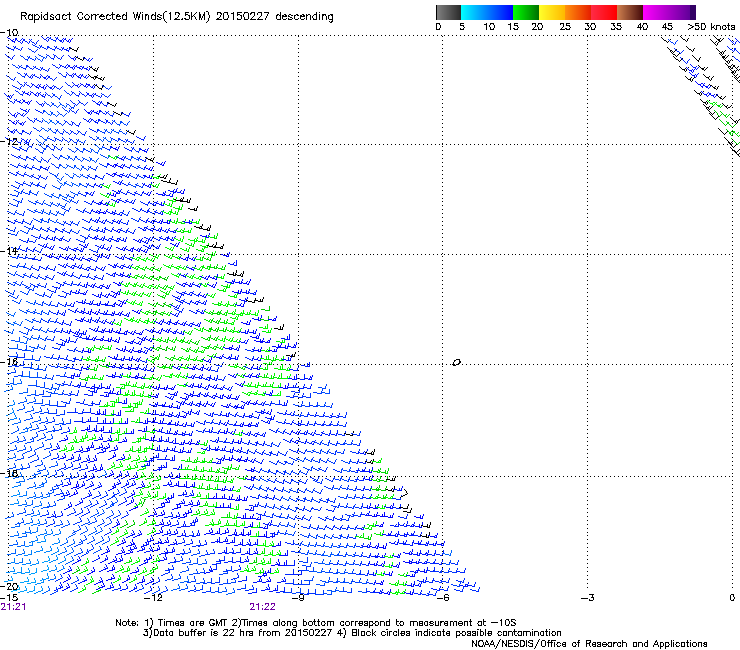Click the gray 0-5 knots color band
Image resolution: width=740 pixels, height=650 pixels.
pyautogui.click(x=448, y=12)
